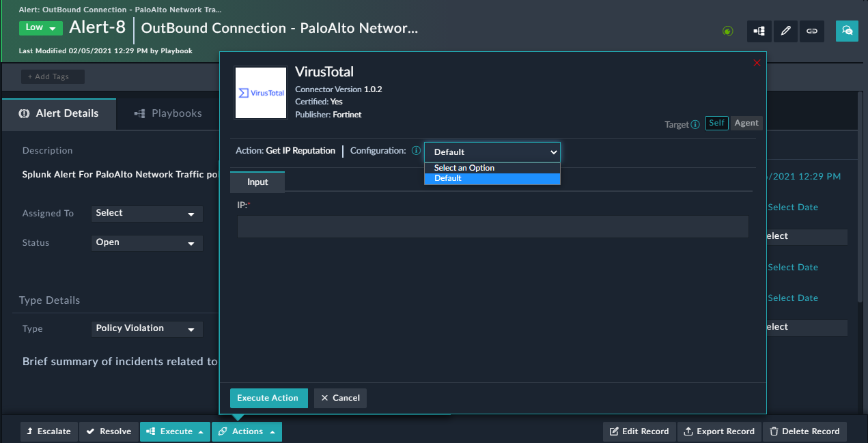Image resolution: width=868 pixels, height=443 pixels.
Task: Open the comments chat icon
Action: tap(846, 31)
